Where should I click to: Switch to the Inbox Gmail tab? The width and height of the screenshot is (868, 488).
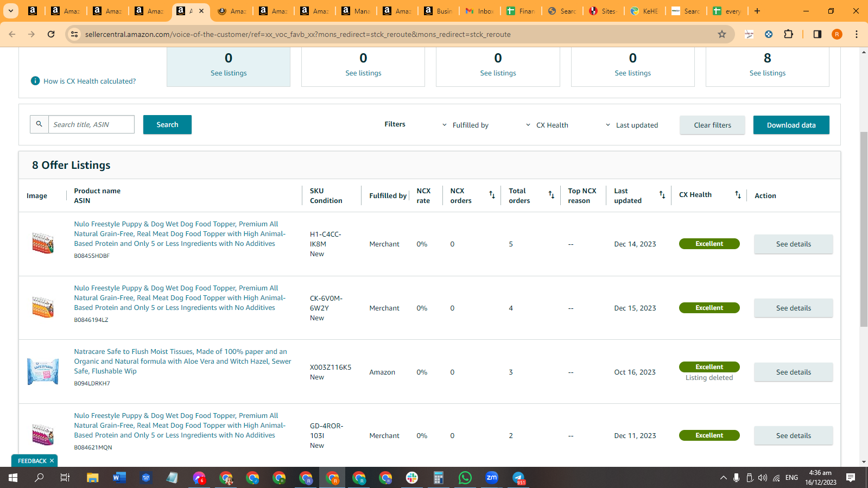tap(480, 11)
